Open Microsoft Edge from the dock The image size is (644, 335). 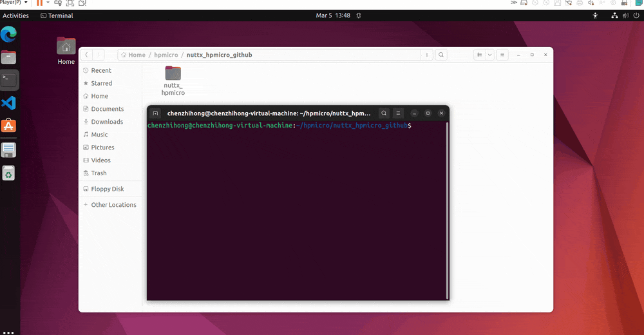[x=9, y=33]
